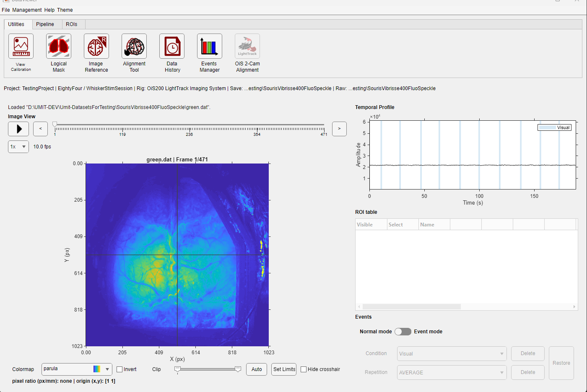Enable the Invert colormap checkbox
Viewport: 587px width, 392px height.
click(x=119, y=369)
